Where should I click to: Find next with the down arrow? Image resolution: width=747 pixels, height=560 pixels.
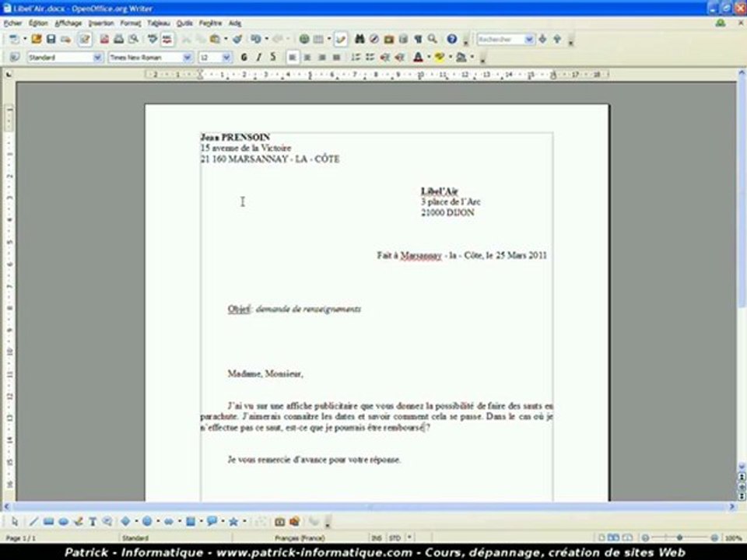coord(542,39)
